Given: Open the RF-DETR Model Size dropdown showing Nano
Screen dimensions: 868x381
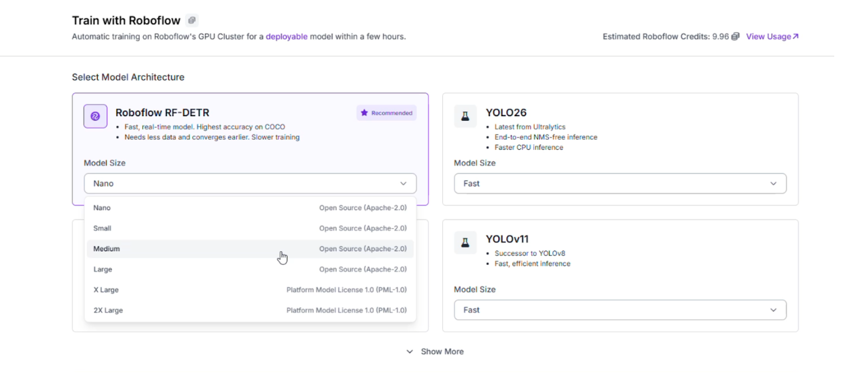Looking at the screenshot, I should [250, 184].
